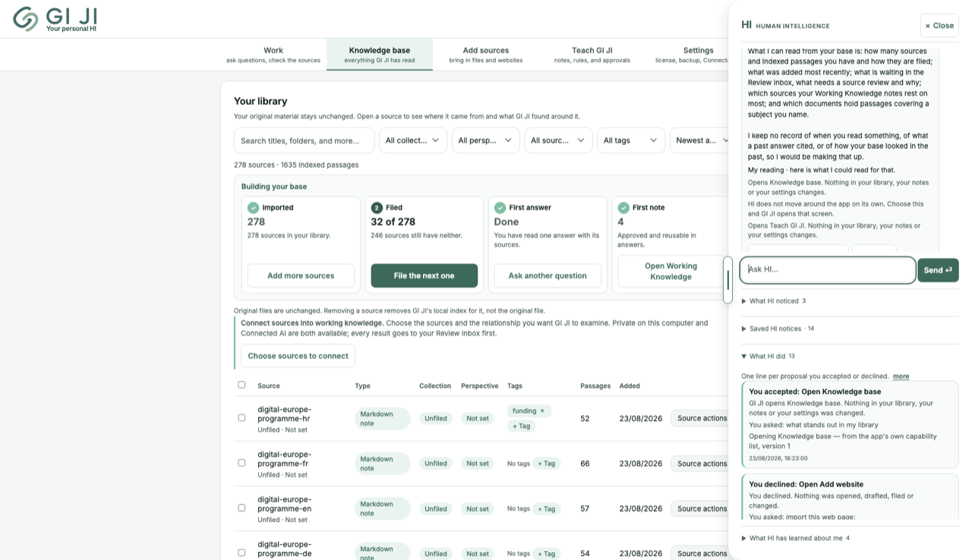Open the All perspectives filter dropdown
Screen dimensions: 972x560
coord(486,140)
